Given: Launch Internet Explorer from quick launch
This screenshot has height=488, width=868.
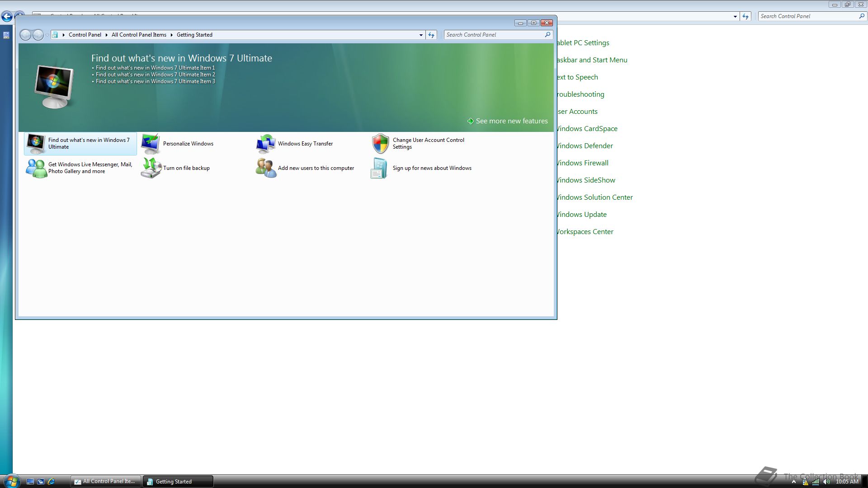Looking at the screenshot, I should point(51,482).
